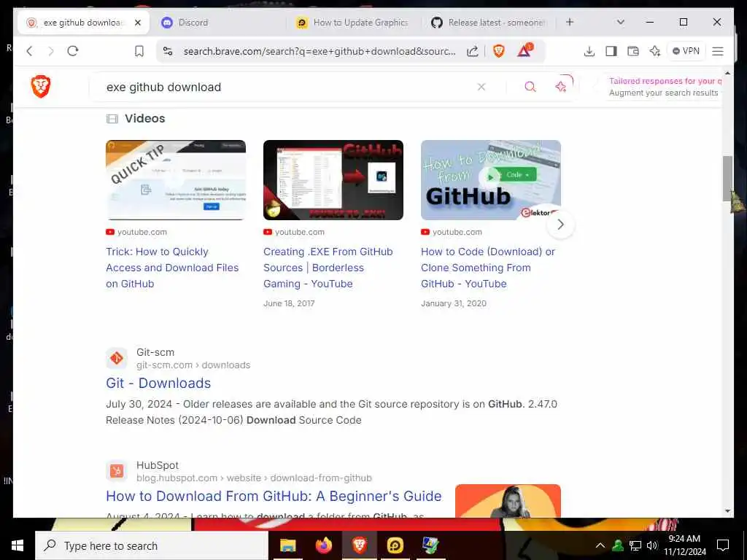Click the Brave taskbar icon
Image resolution: width=747 pixels, height=560 pixels.
pyautogui.click(x=359, y=545)
